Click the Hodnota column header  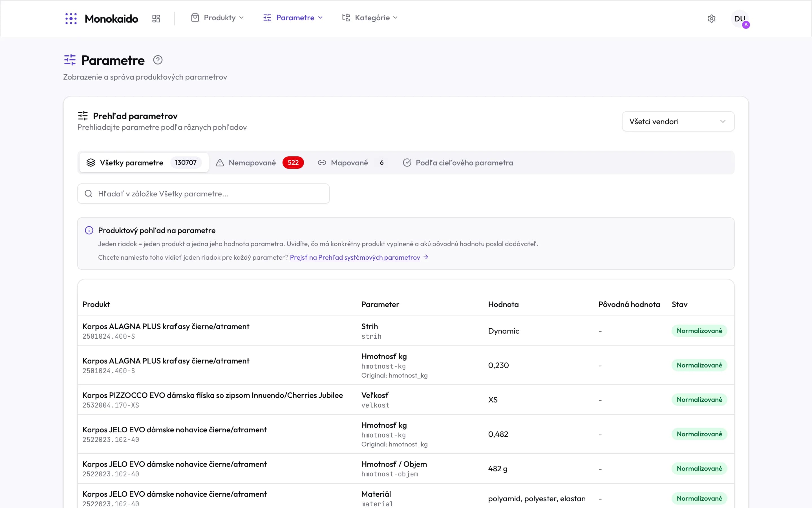pyautogui.click(x=503, y=305)
